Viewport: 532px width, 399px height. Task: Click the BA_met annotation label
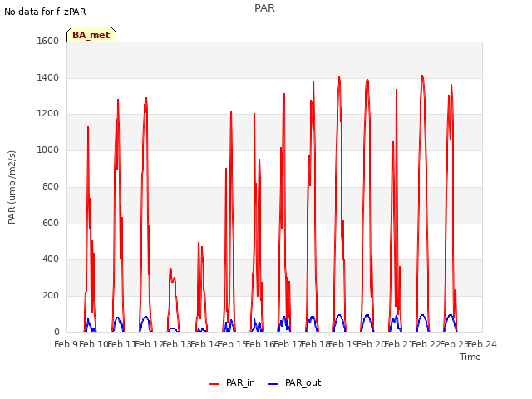(x=91, y=35)
